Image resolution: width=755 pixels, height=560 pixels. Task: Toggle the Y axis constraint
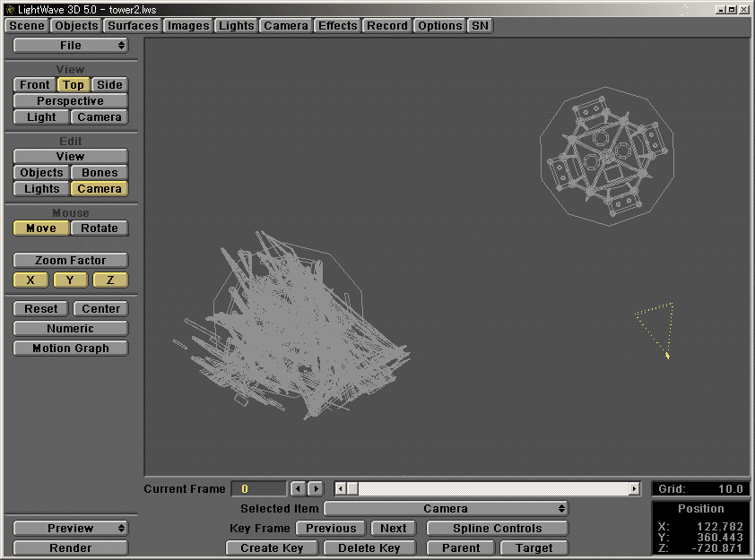click(70, 280)
